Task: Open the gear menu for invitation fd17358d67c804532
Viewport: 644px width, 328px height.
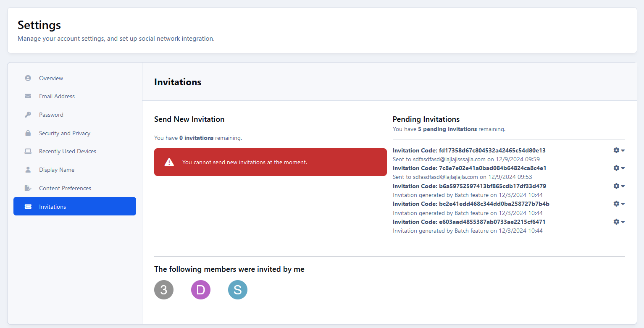Action: tap(616, 150)
